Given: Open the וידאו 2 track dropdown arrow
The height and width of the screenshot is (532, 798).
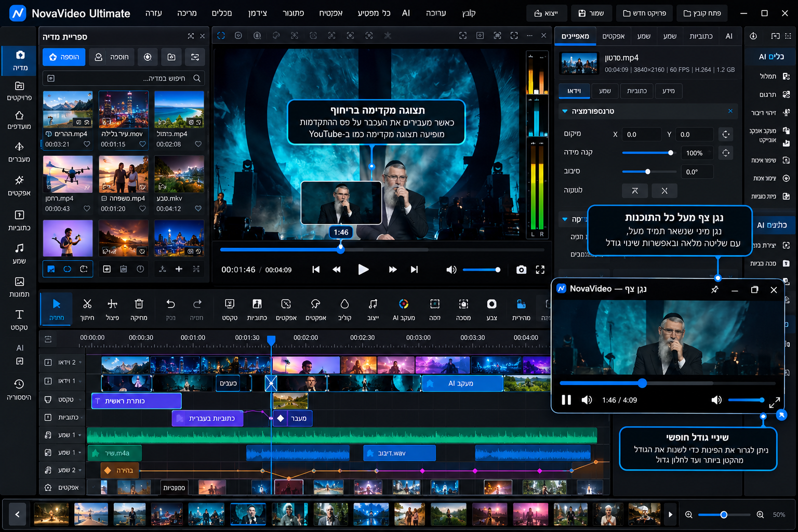Looking at the screenshot, I should click(81, 362).
